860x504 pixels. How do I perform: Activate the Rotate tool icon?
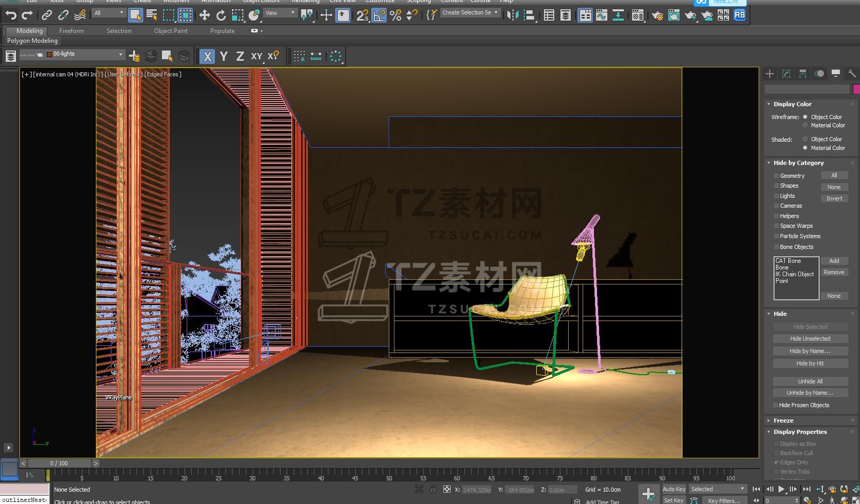point(221,15)
